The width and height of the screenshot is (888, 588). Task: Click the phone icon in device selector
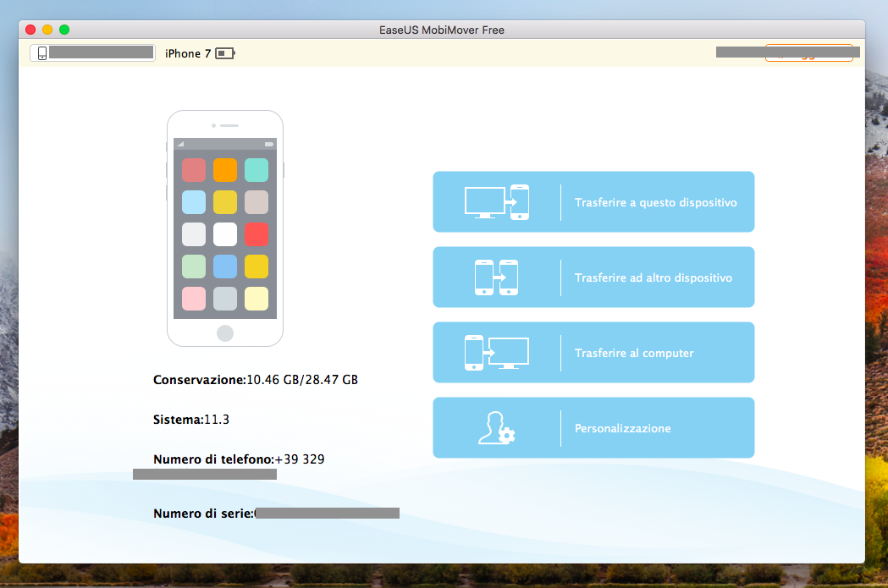point(41,53)
